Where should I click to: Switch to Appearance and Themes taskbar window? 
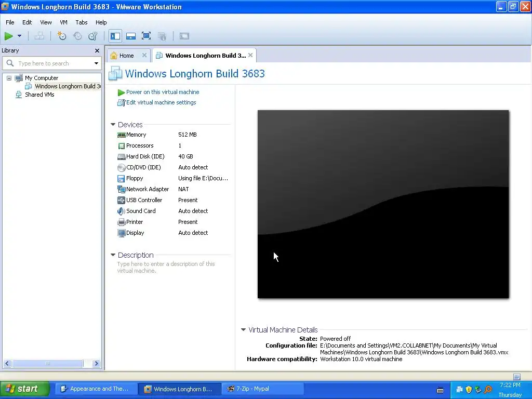coord(96,389)
